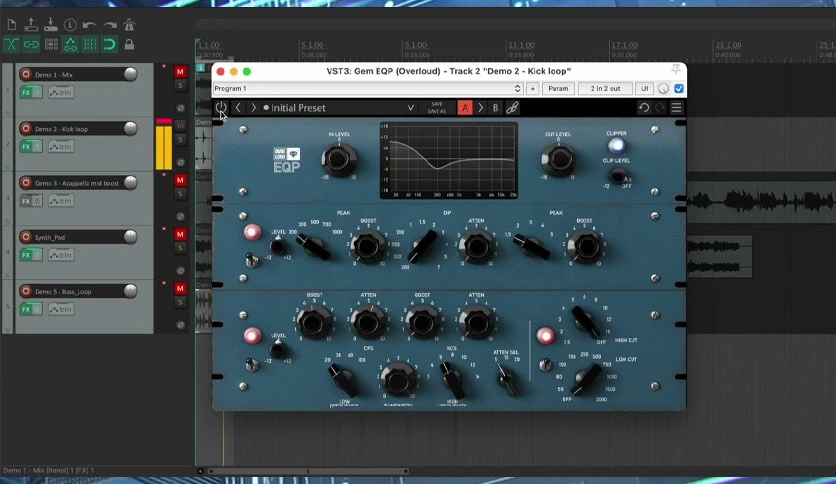Toggle the REAPER metronome icon

[129, 25]
